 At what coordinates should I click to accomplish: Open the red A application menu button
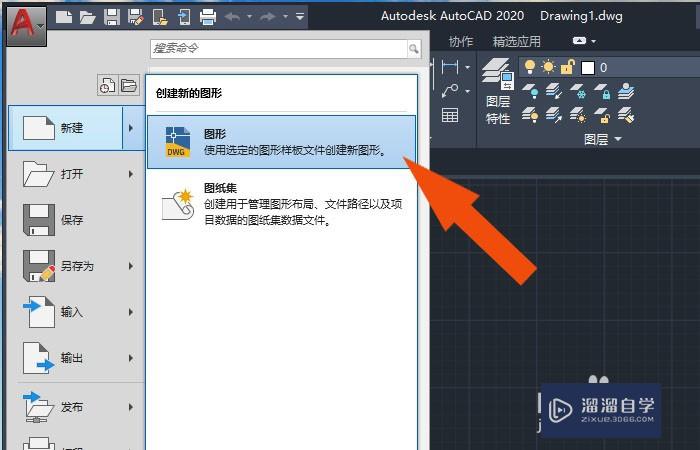coord(27,27)
